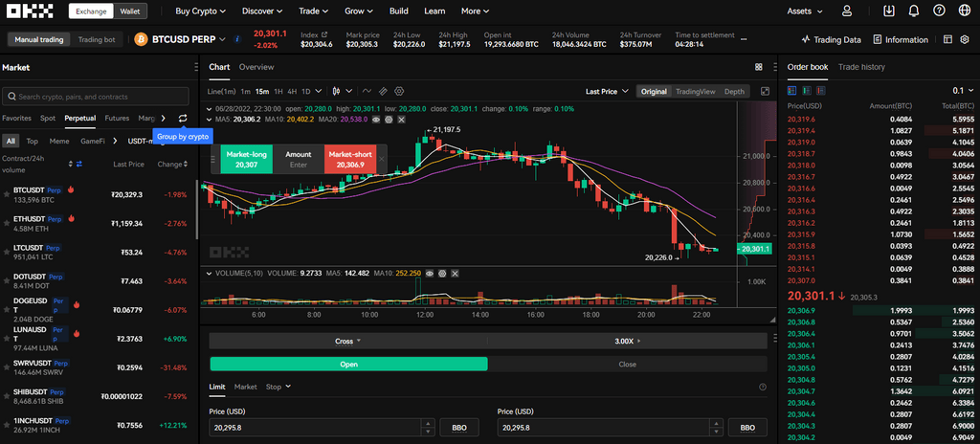Click the Market list scrollbar
980x444 pixels.
click(x=197, y=210)
